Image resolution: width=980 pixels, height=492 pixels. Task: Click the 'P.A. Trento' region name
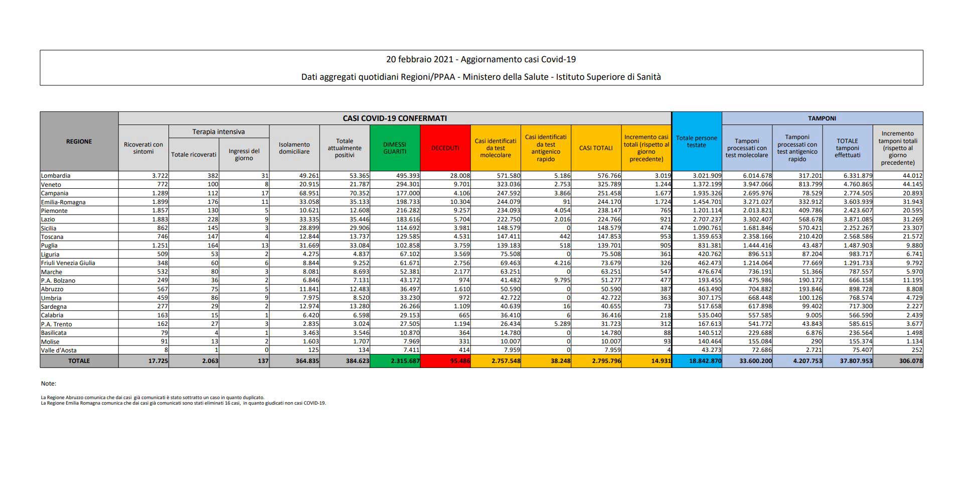click(x=57, y=324)
